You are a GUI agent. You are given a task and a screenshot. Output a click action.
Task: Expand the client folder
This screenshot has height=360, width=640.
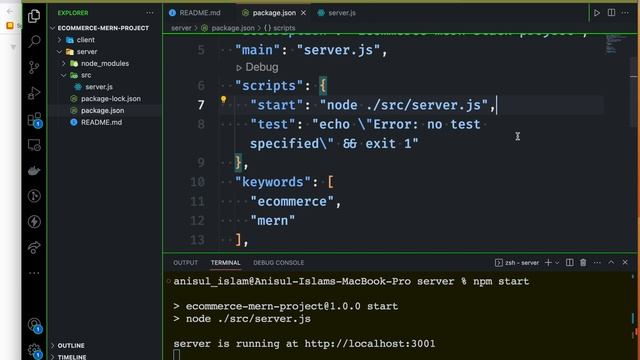tap(85, 40)
